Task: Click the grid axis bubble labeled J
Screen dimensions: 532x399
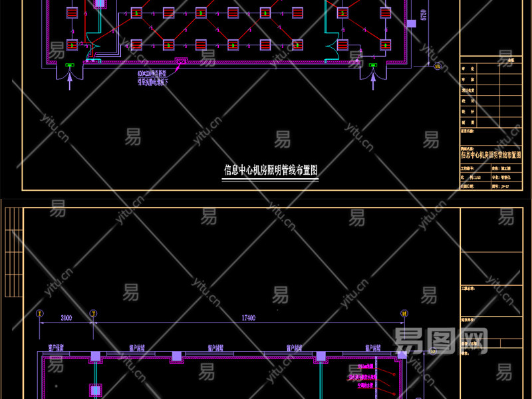Action: [x=93, y=313]
